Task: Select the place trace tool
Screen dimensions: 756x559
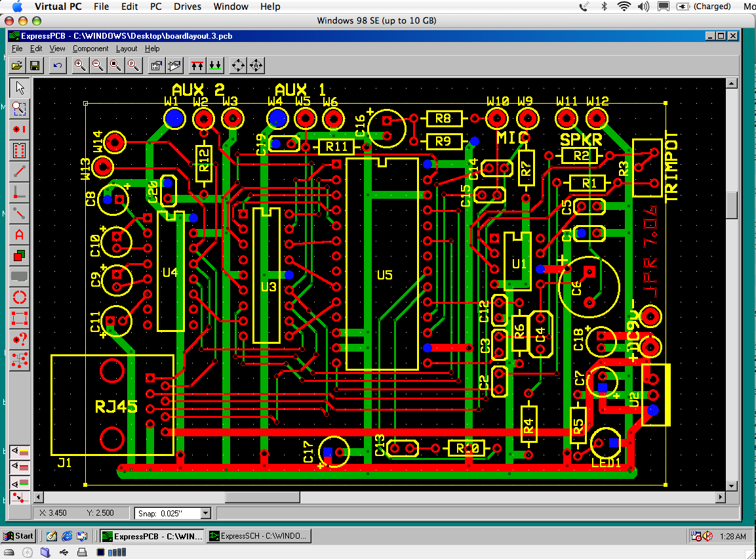Action: click(x=19, y=171)
